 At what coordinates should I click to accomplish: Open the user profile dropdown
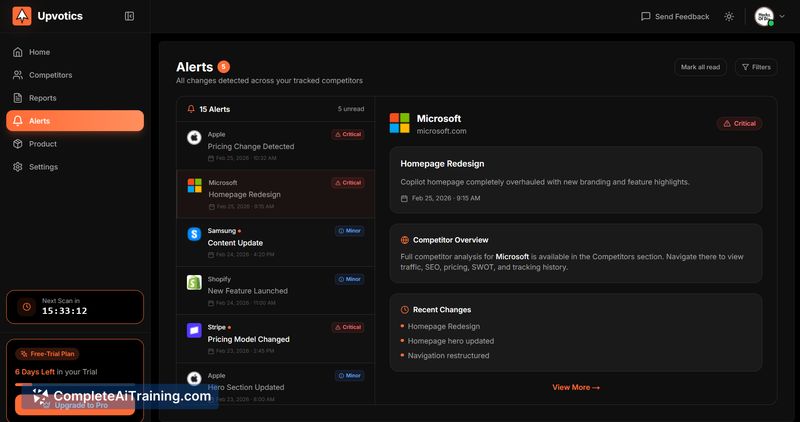(770, 16)
